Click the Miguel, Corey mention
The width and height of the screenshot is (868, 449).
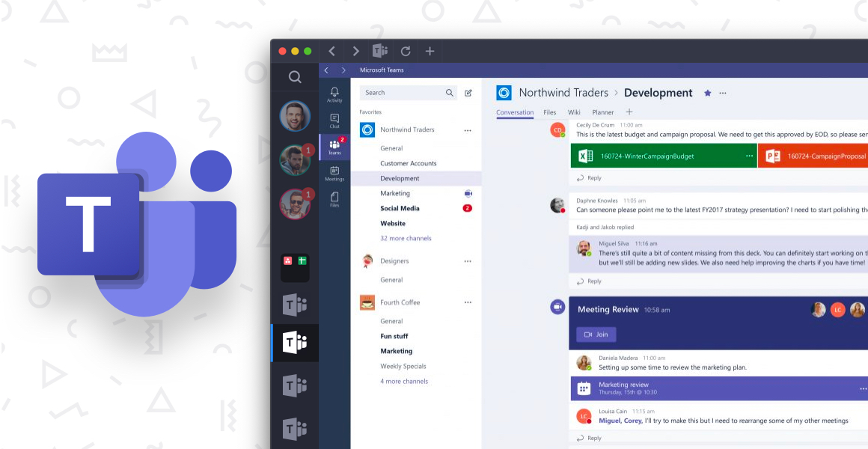pos(620,421)
